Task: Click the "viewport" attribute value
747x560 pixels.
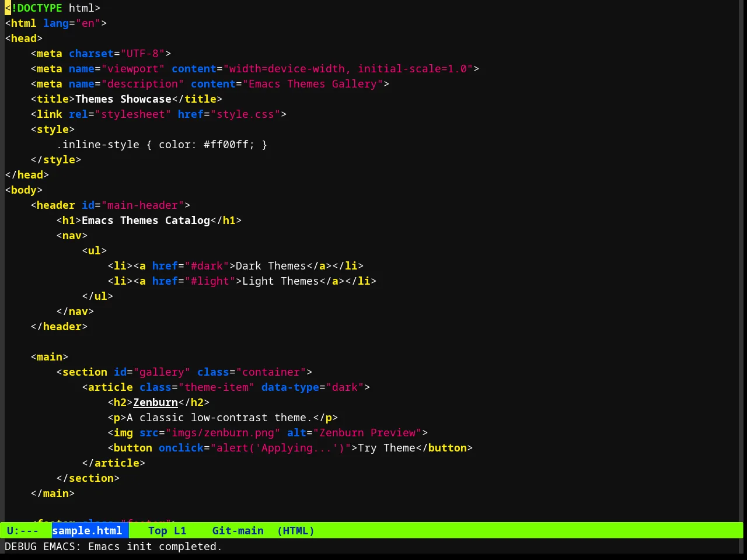Action: pos(133,69)
